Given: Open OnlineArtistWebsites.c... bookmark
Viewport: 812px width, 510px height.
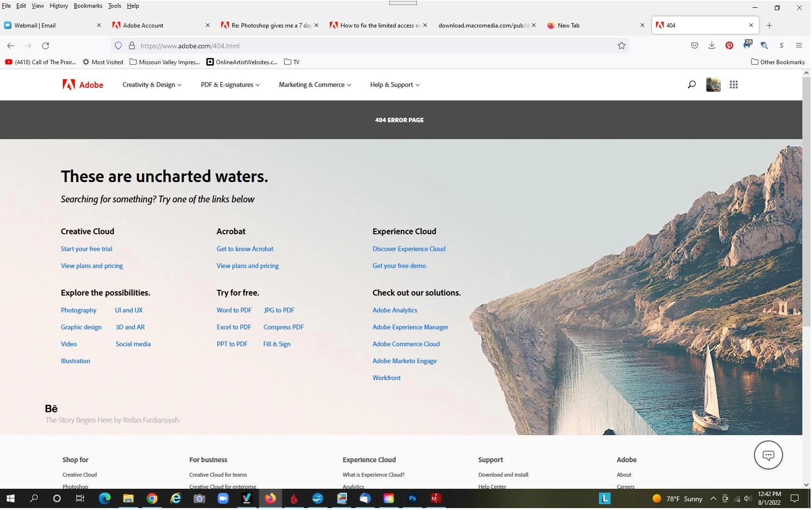Looking at the screenshot, I should click(x=242, y=62).
